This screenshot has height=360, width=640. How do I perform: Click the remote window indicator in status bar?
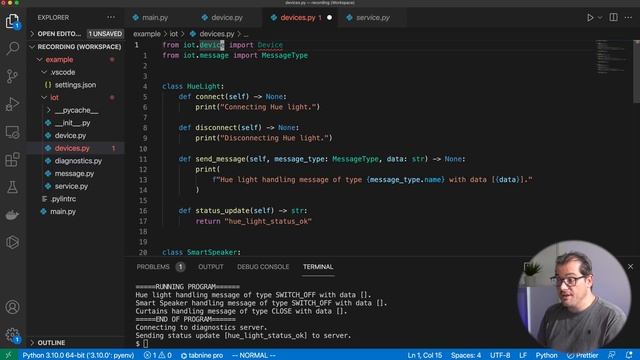pos(8,355)
